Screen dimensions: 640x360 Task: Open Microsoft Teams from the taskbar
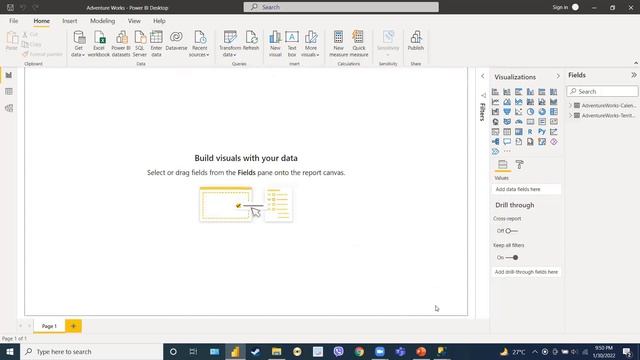click(400, 351)
